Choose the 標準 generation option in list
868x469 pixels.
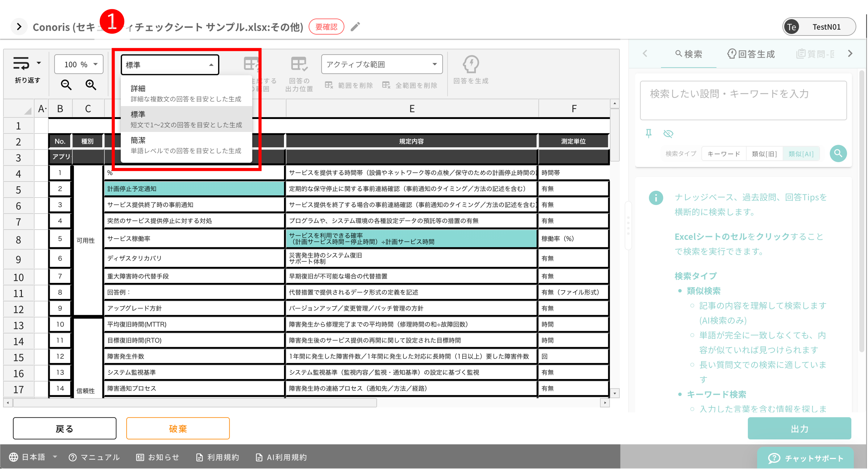[x=186, y=119]
